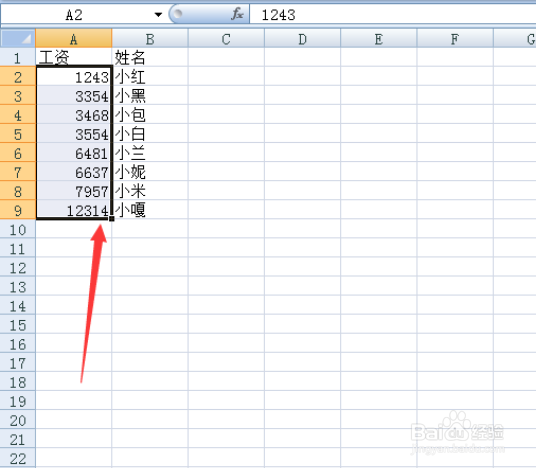Select row 22 header
This screenshot has height=468, width=536.
[x=18, y=458]
